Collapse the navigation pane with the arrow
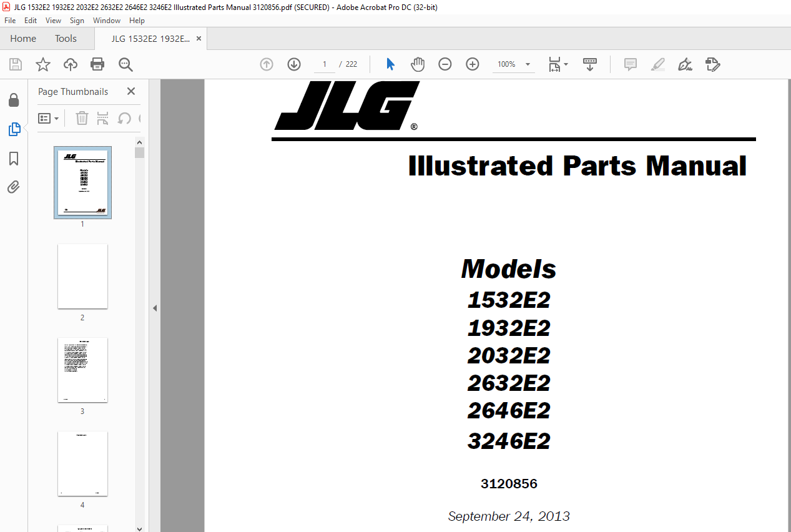 point(155,308)
